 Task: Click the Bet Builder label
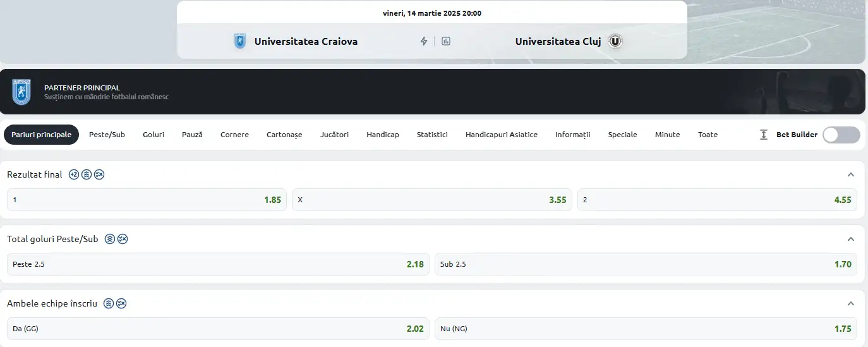point(797,135)
